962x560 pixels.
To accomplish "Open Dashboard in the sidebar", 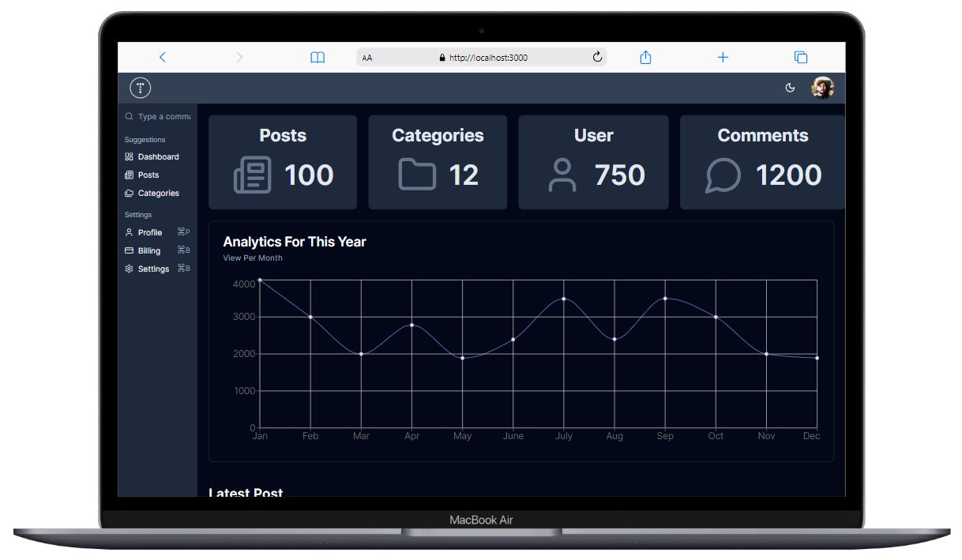I will (x=158, y=156).
